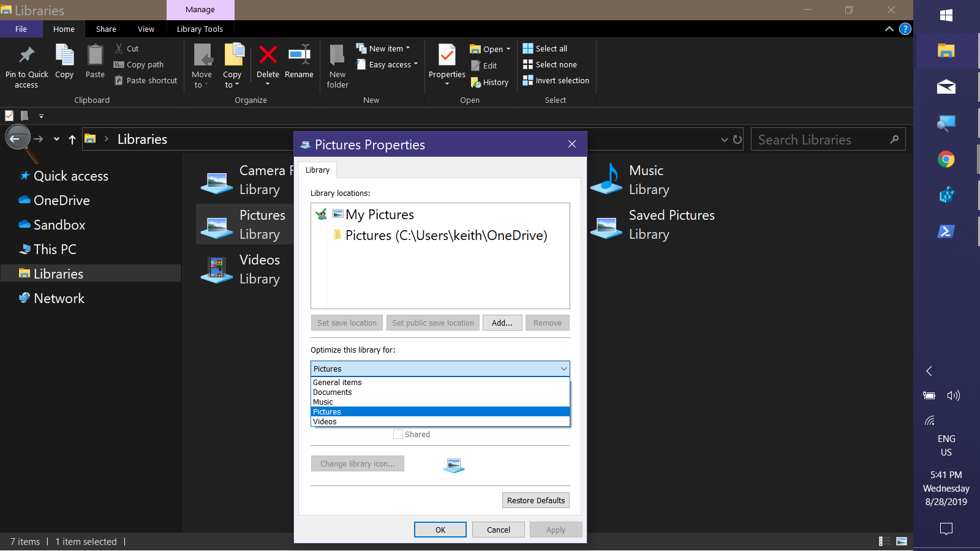Toggle the Shared checkbox

(398, 434)
